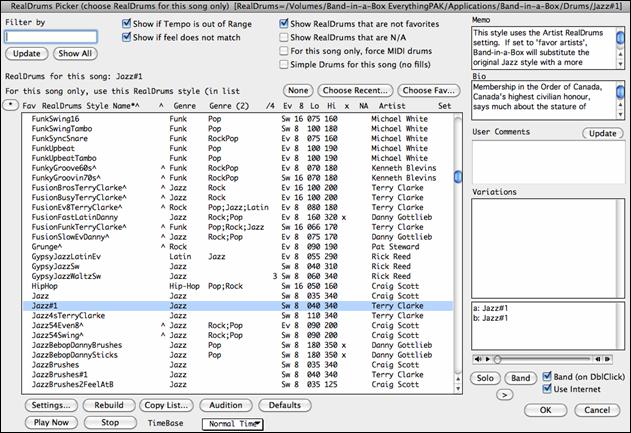Click the 'None' button
The image size is (631, 433).
[298, 91]
